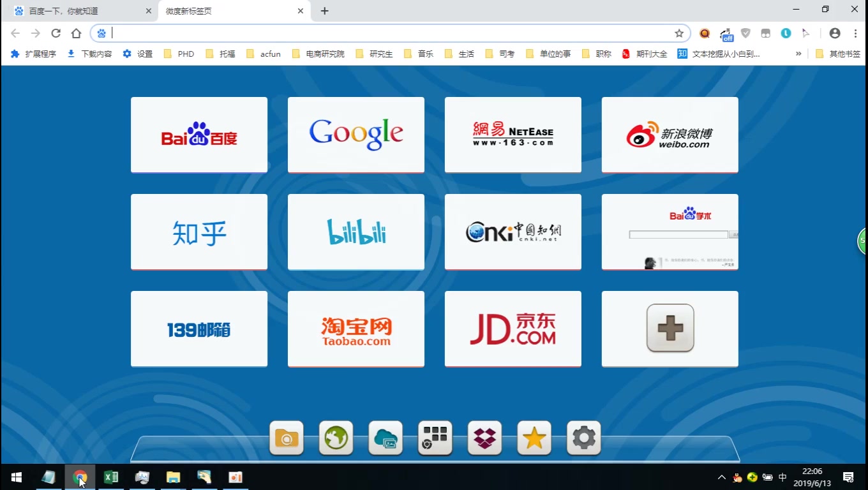The height and width of the screenshot is (490, 868).
Task: Open the 生活 bookmark folder
Action: pos(460,54)
